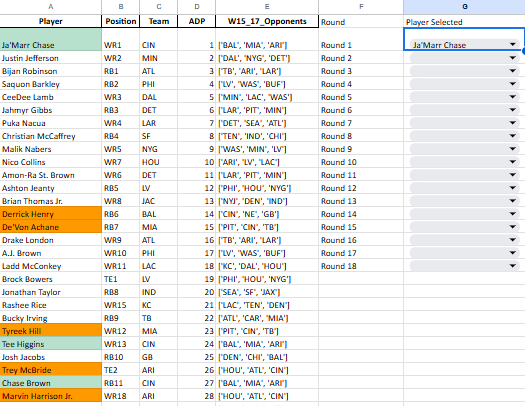
Task: Select the Justin Jefferson cell
Action: tap(51, 58)
